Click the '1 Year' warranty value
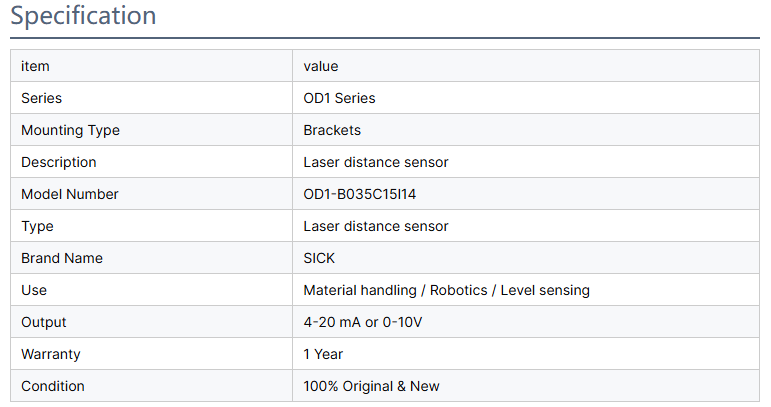The width and height of the screenshot is (771, 407). coord(323,354)
